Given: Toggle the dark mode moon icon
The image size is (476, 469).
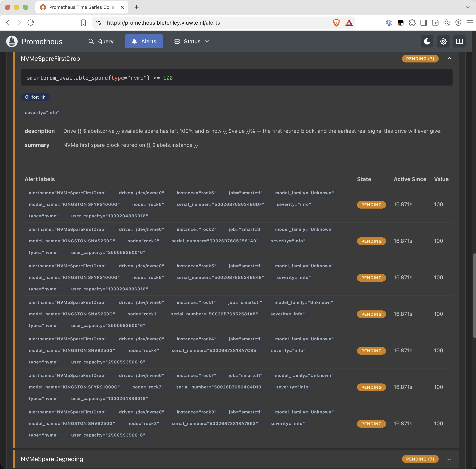Looking at the screenshot, I should click(427, 41).
